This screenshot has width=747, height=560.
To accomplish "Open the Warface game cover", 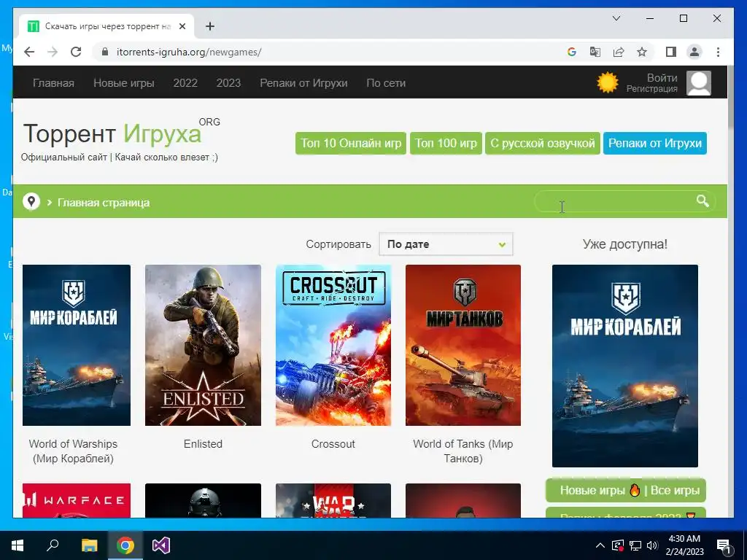I will pyautogui.click(x=76, y=500).
